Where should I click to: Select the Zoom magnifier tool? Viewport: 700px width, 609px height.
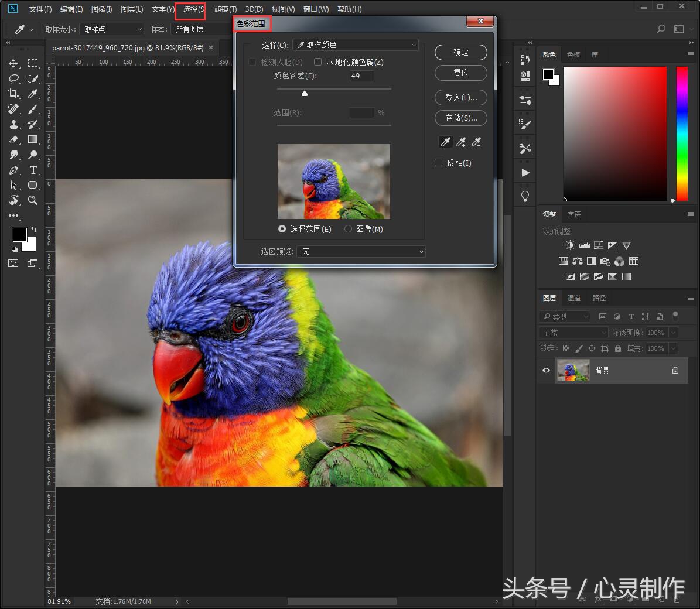(33, 200)
